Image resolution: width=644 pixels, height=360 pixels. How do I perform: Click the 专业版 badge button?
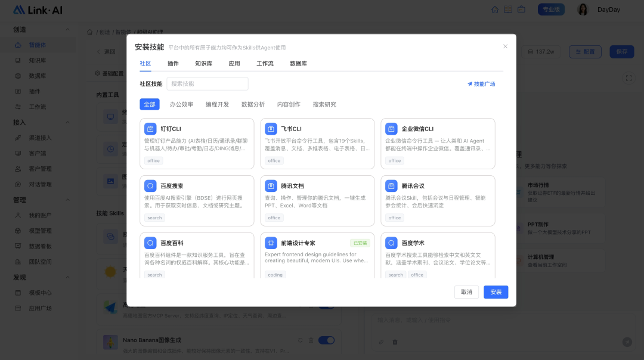[551, 10]
